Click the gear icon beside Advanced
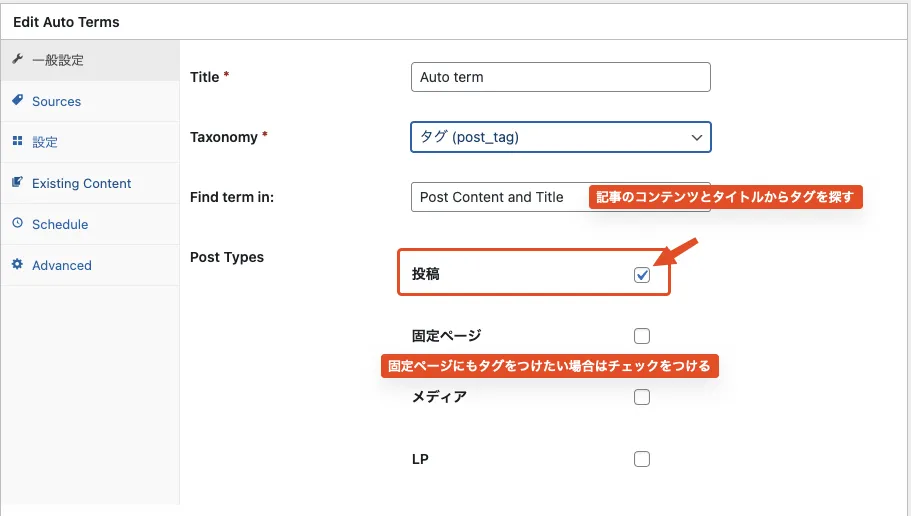This screenshot has width=911, height=516. tap(17, 264)
